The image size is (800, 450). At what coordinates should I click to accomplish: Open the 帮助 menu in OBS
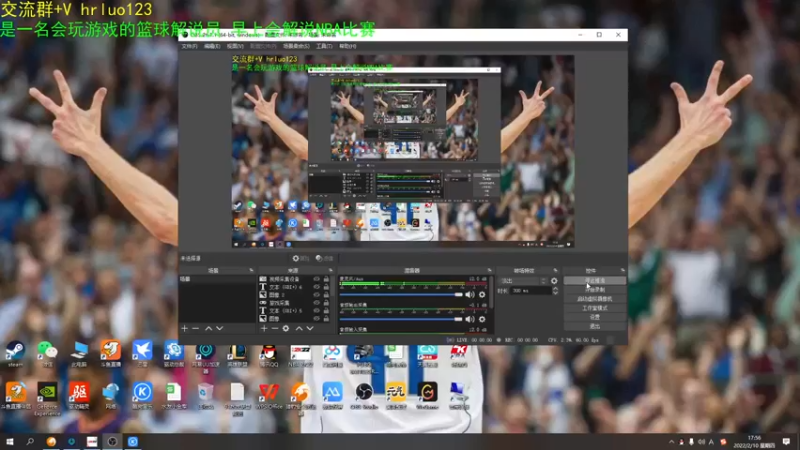pyautogui.click(x=347, y=46)
